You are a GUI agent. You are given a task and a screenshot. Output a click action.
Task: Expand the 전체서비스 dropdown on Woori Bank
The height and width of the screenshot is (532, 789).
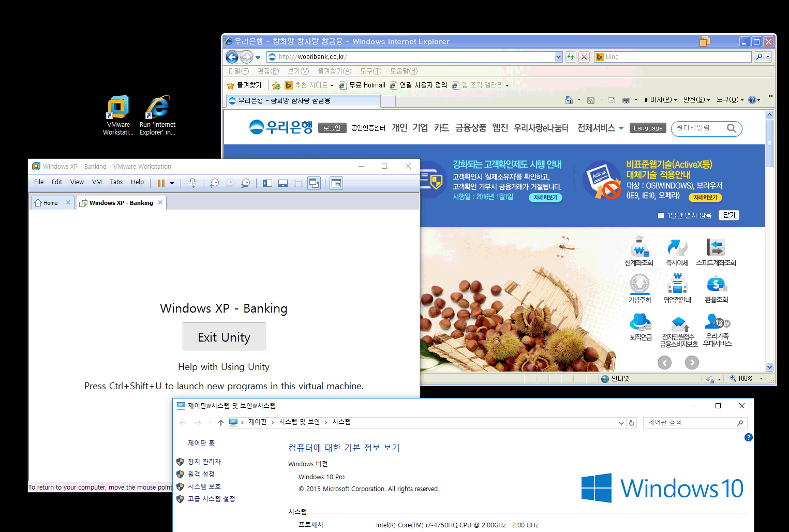coord(601,128)
